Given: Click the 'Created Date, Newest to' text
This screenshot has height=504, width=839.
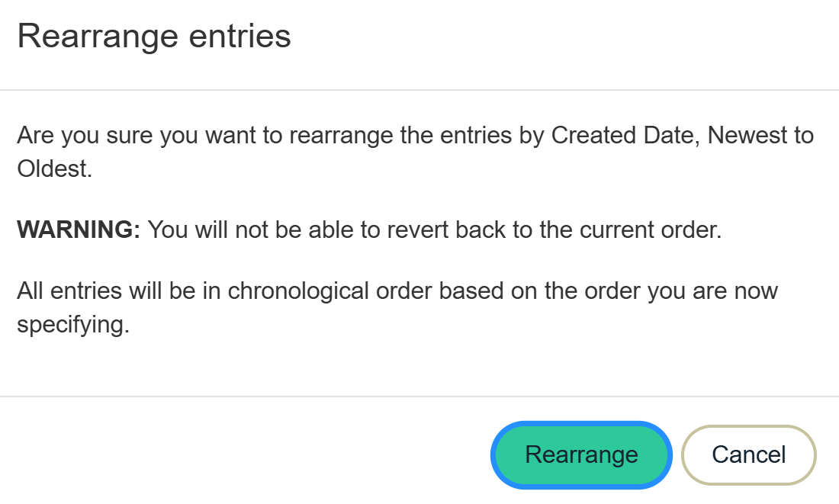Looking at the screenshot, I should [682, 136].
